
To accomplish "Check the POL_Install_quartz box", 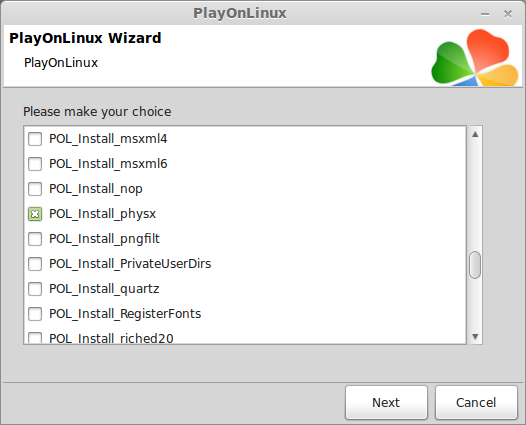I will (x=35, y=289).
